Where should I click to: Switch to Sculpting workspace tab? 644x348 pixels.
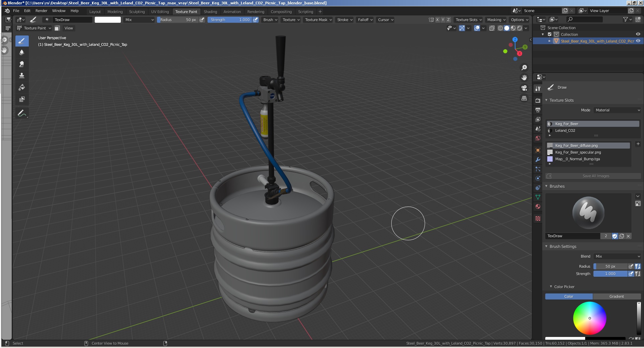[137, 12]
